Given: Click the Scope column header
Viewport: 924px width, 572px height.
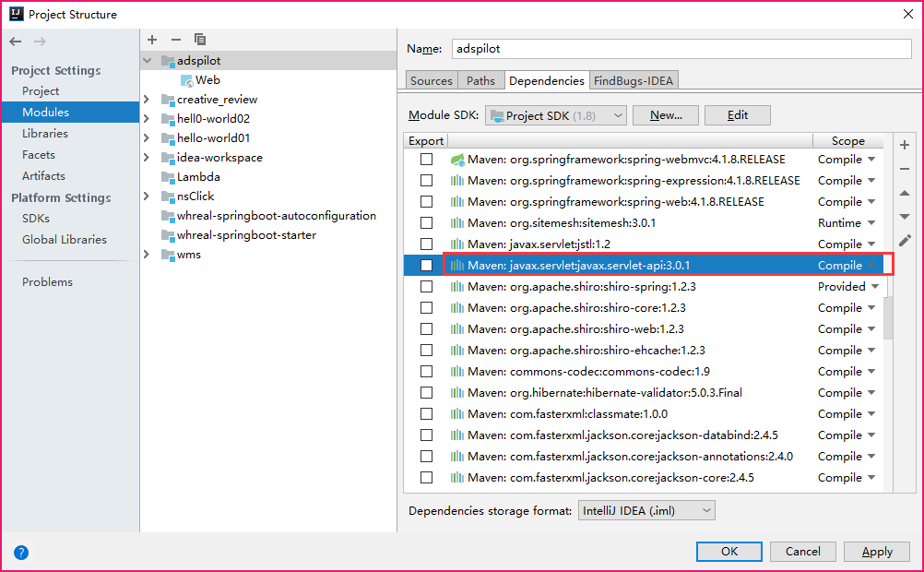Looking at the screenshot, I should [x=848, y=141].
